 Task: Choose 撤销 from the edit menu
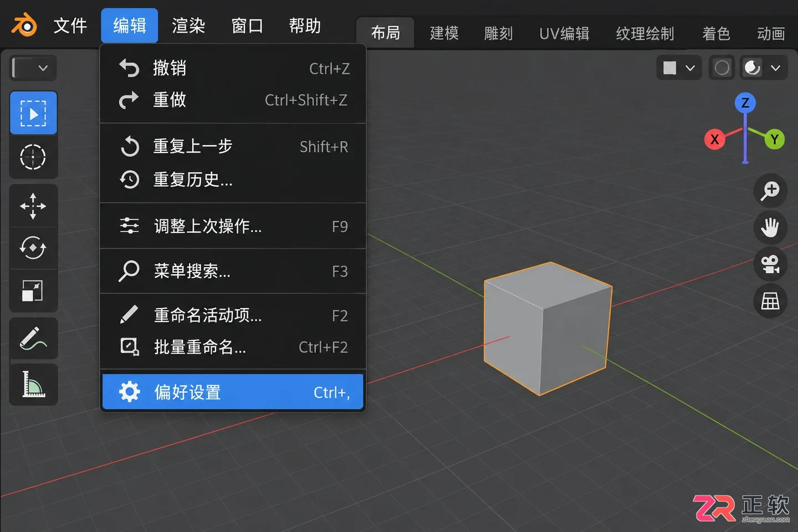pyautogui.click(x=233, y=68)
